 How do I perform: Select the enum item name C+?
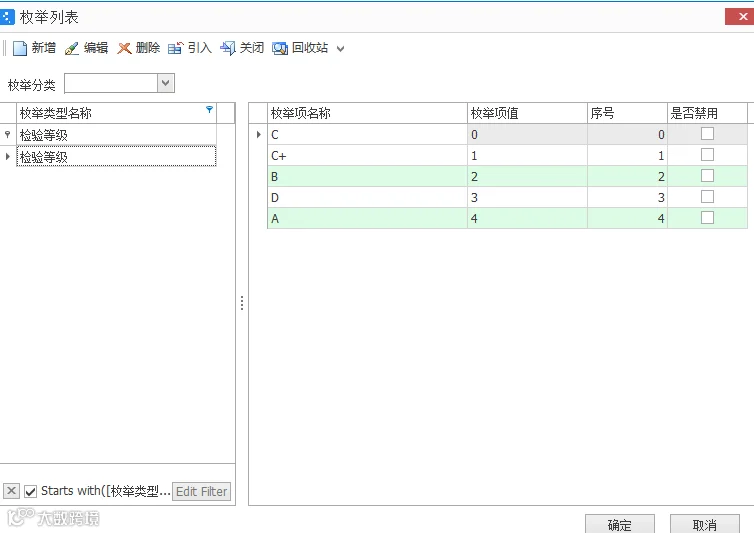pos(367,155)
